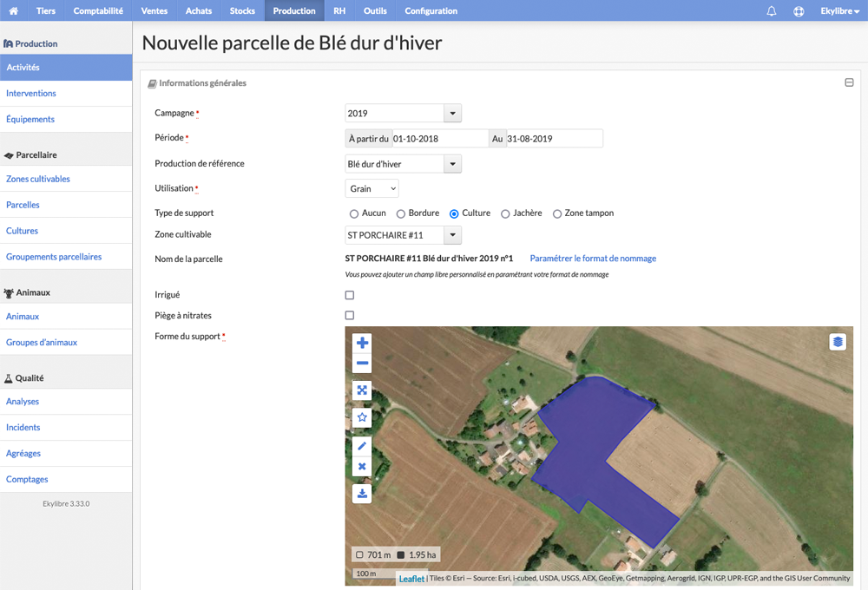Click the delete shape cross icon
Viewport: 868px width, 590px height.
click(x=362, y=466)
